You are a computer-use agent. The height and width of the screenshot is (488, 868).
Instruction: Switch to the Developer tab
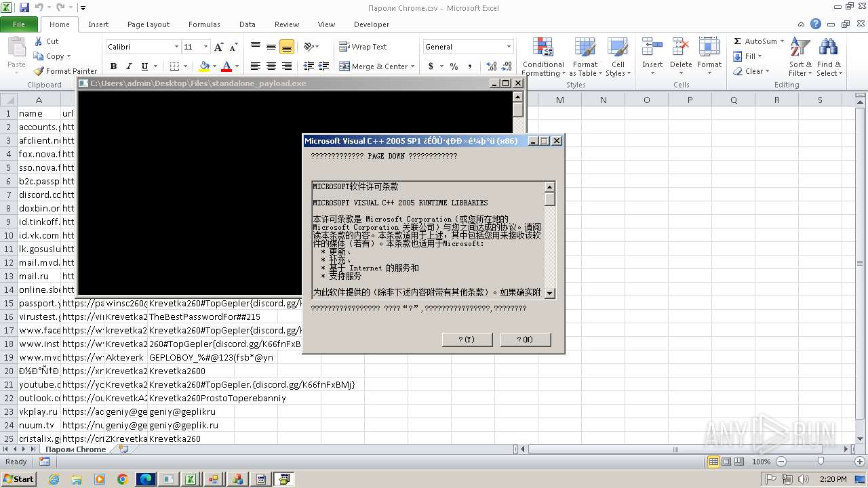click(372, 24)
